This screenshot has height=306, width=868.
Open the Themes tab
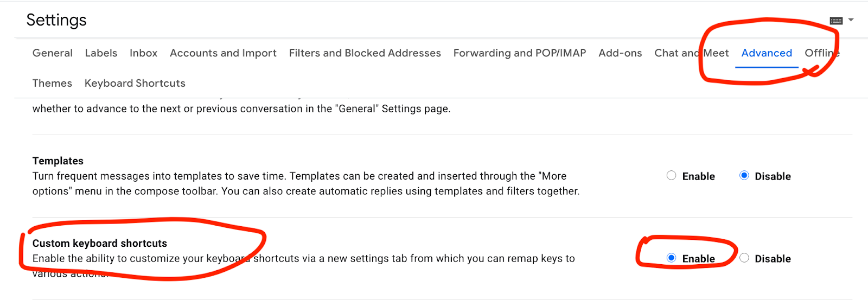pos(52,84)
